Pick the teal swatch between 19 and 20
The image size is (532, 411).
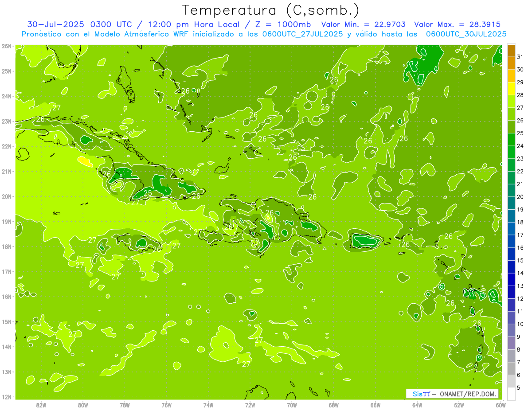click(x=511, y=203)
